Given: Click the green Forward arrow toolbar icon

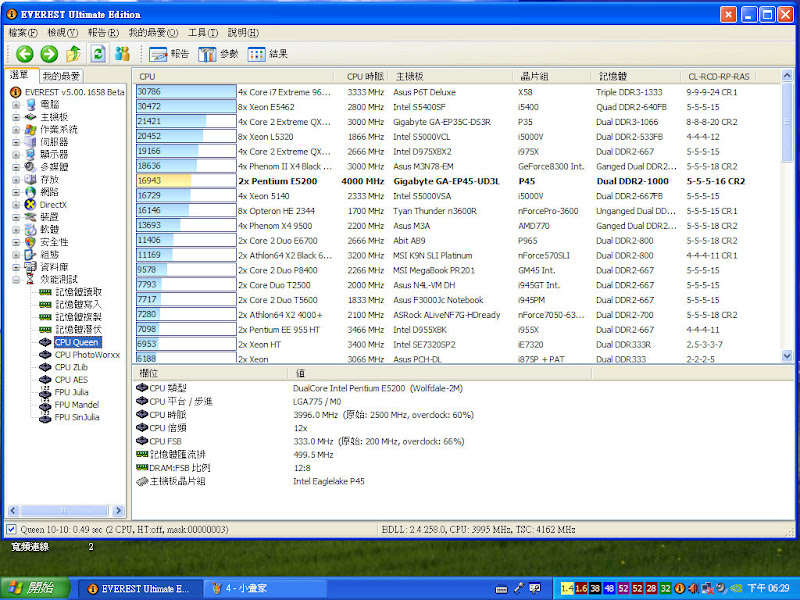Looking at the screenshot, I should click(48, 54).
